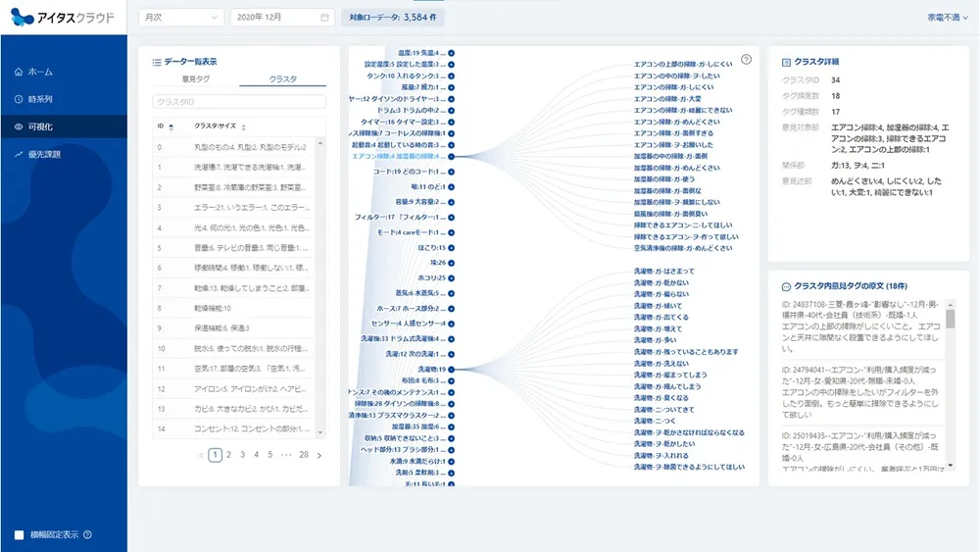Open the 月次 period dropdown
The height and width of the screenshot is (552, 980).
pos(181,18)
